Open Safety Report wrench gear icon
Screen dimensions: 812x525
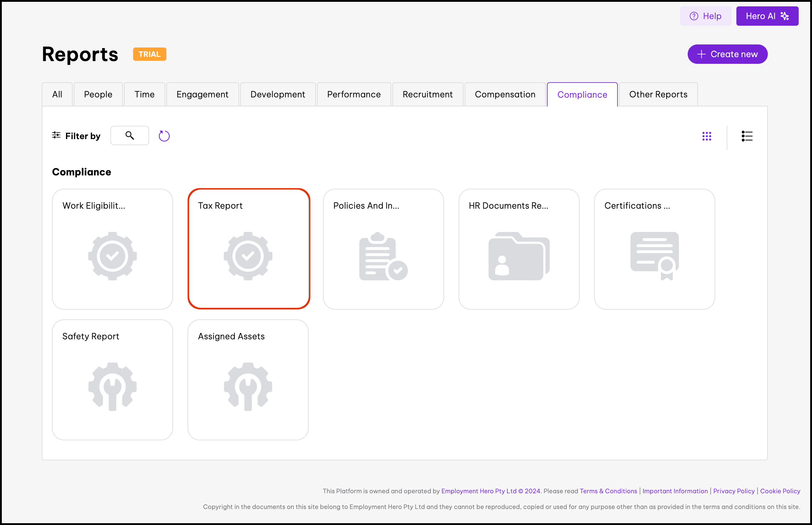tap(112, 386)
